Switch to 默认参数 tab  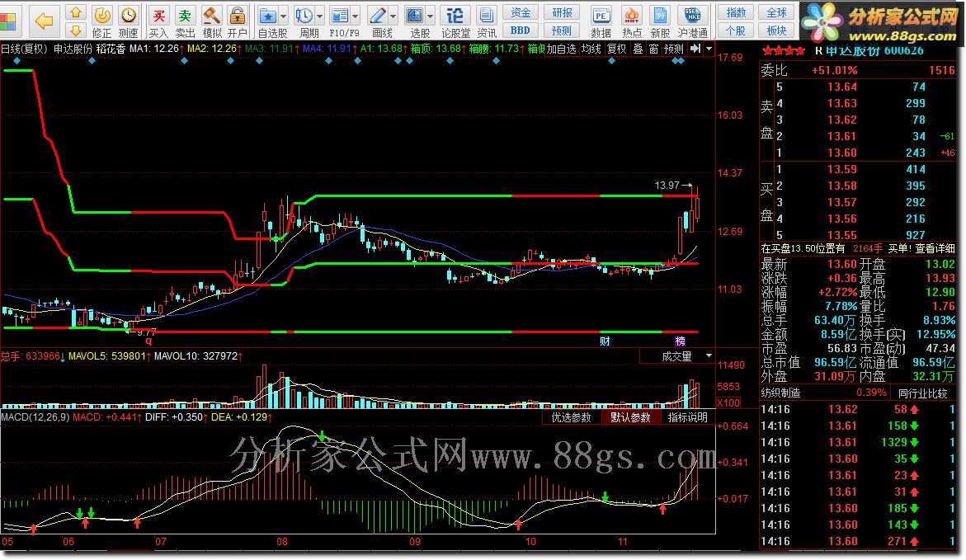pyautogui.click(x=630, y=417)
